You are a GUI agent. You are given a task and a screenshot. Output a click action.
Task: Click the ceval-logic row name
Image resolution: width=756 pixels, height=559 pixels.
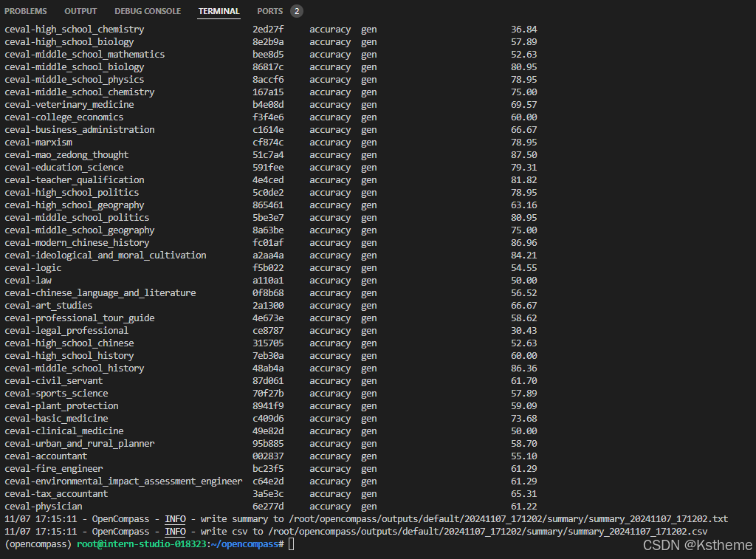click(32, 267)
